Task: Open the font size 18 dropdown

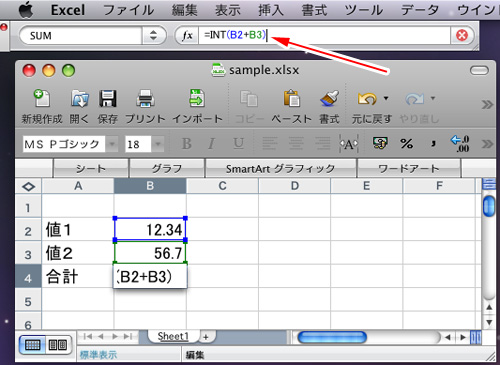Action: [158, 144]
